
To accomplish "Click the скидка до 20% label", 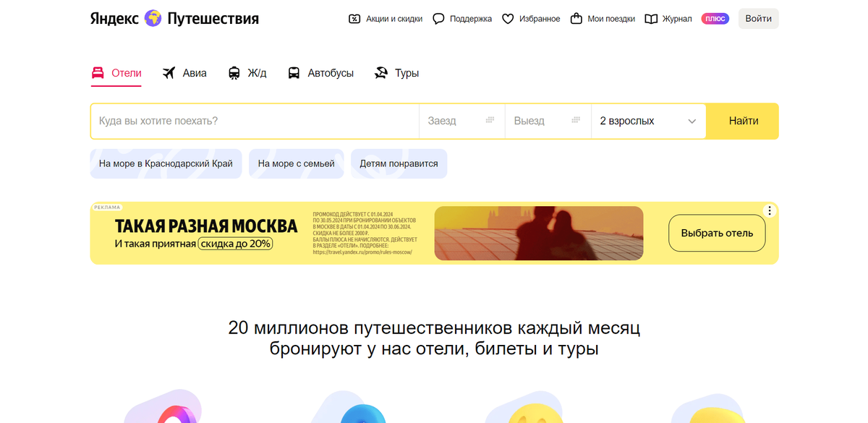I will [x=235, y=244].
